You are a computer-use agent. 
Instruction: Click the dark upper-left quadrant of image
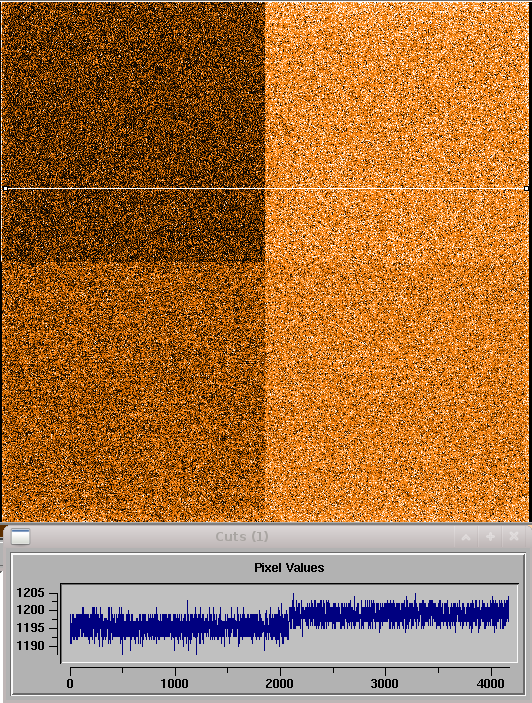[x=133, y=132]
